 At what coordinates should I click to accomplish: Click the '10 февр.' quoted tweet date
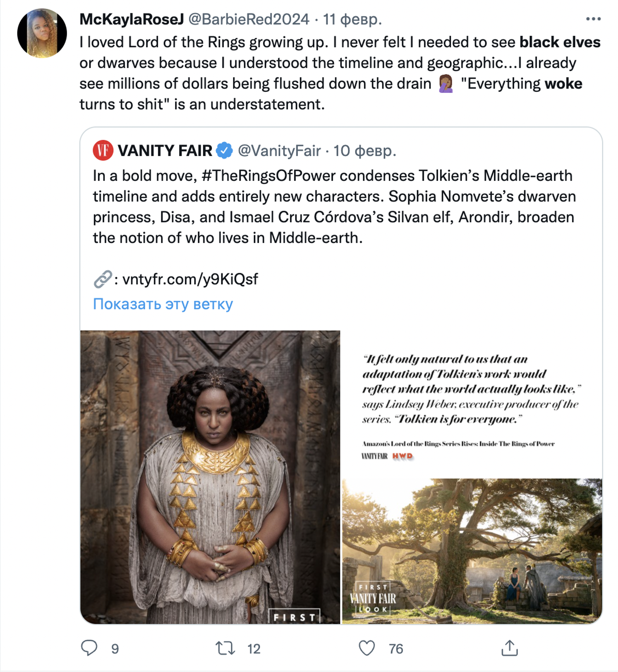pos(365,151)
